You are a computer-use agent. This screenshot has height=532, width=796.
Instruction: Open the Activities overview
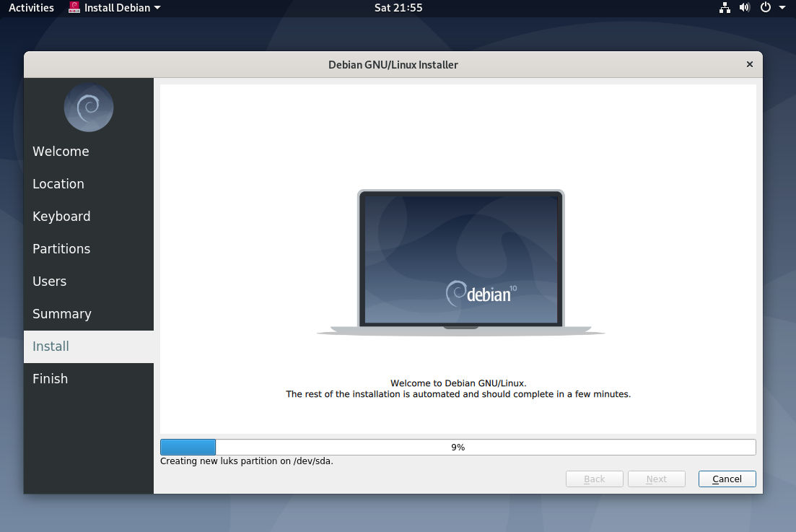(31, 8)
